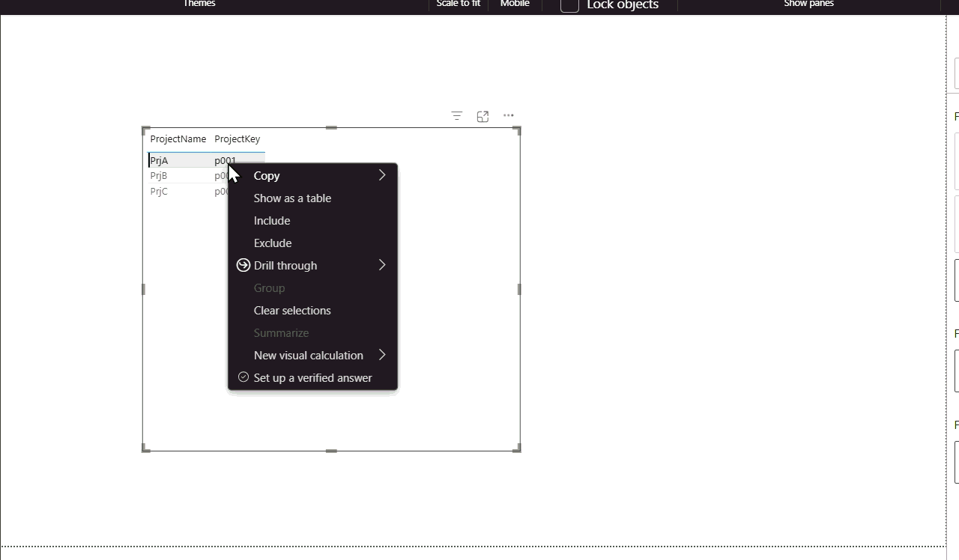Select the PrjC table cell
The width and height of the screenshot is (959, 560).
159,192
